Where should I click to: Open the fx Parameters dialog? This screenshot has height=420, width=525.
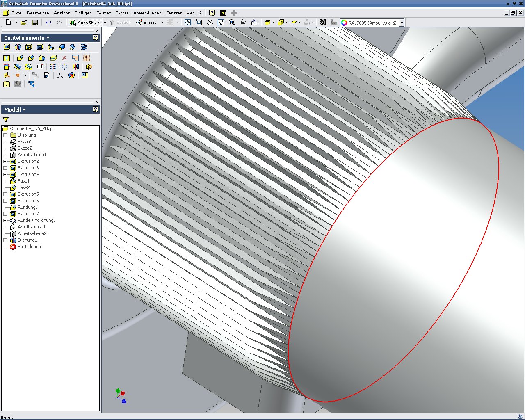[x=60, y=75]
